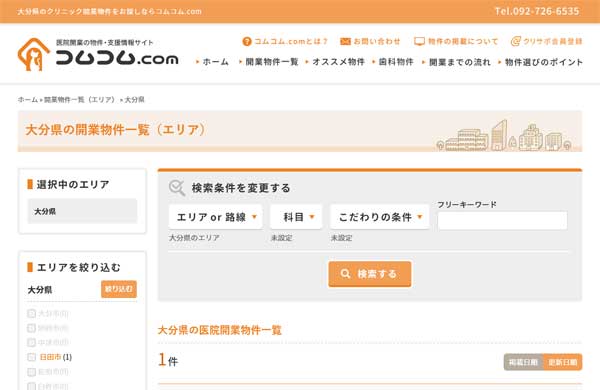Click the 大分県の医院開業物件一覧 heading
Screen dimensions: 600x390
pyautogui.click(x=220, y=330)
